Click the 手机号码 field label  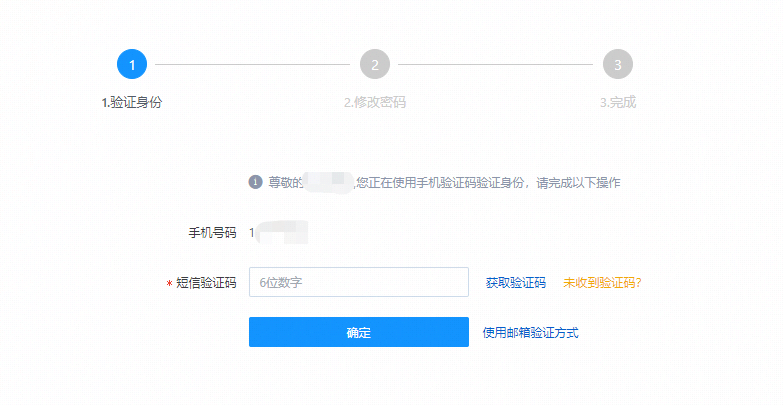coord(212,232)
